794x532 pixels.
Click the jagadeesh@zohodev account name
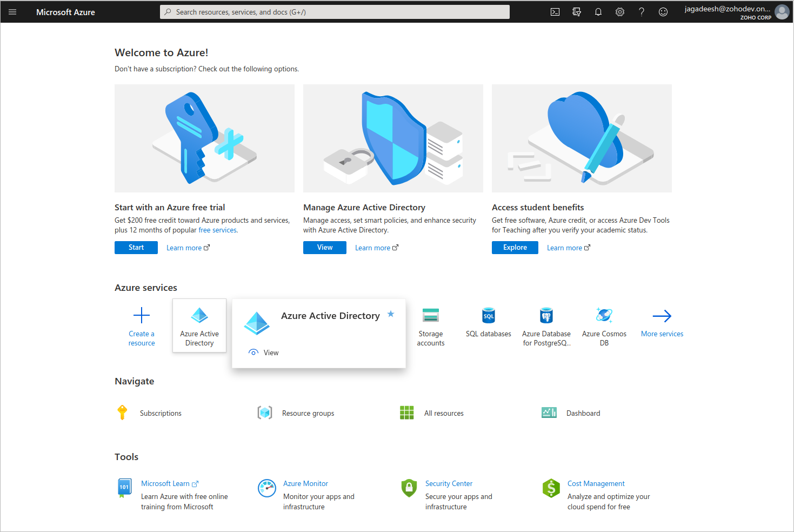tap(728, 9)
